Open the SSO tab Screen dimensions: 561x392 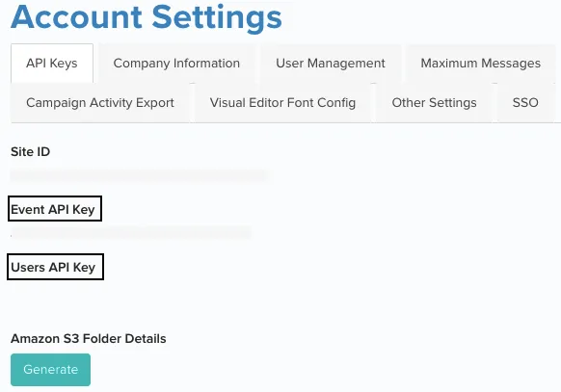525,103
